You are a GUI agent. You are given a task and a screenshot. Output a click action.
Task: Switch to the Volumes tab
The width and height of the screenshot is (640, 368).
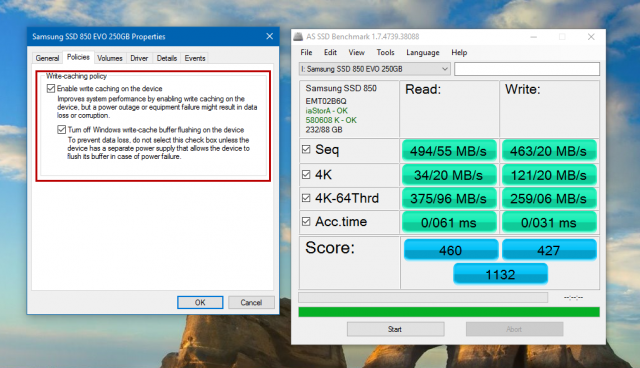pyautogui.click(x=110, y=58)
